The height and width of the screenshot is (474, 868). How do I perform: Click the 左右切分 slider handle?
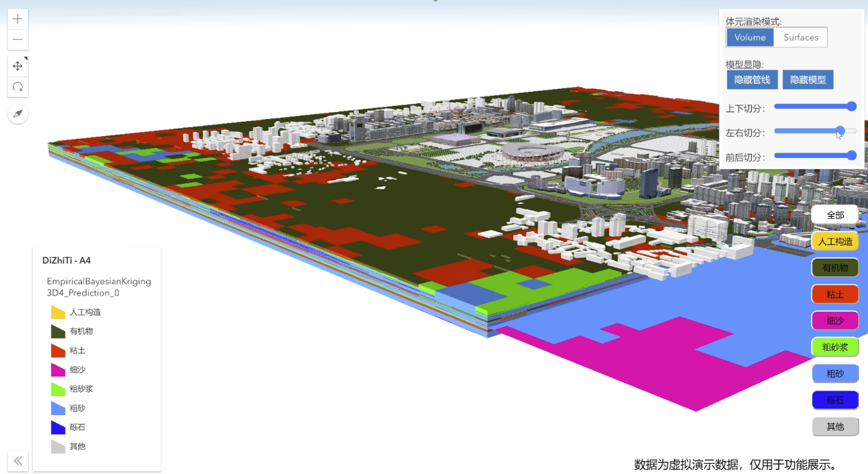pyautogui.click(x=840, y=131)
